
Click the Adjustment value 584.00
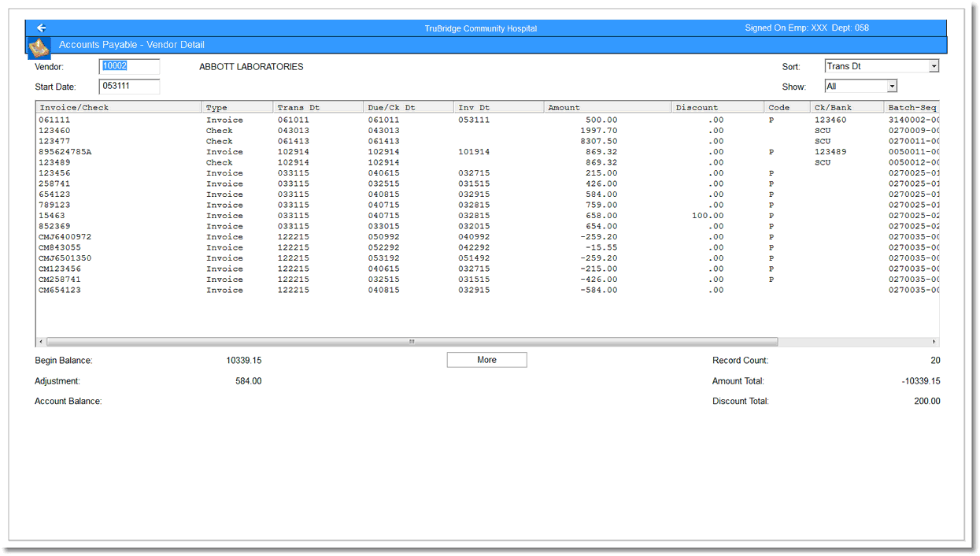tap(249, 381)
